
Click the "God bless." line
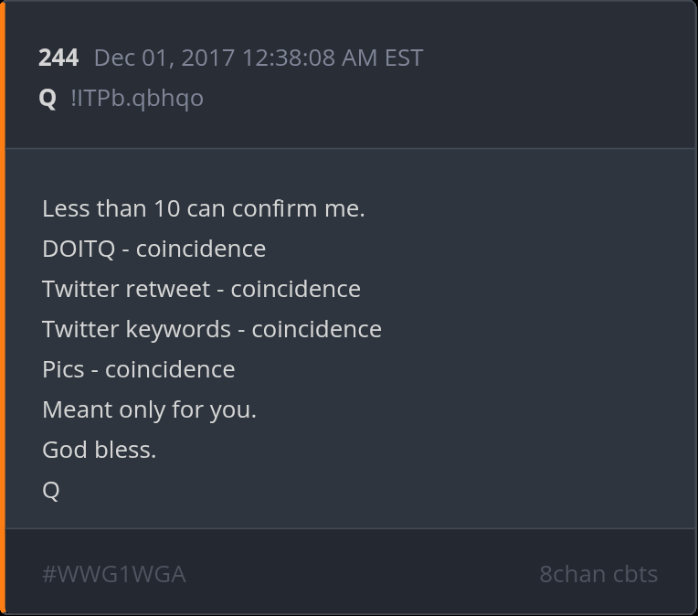[99, 450]
